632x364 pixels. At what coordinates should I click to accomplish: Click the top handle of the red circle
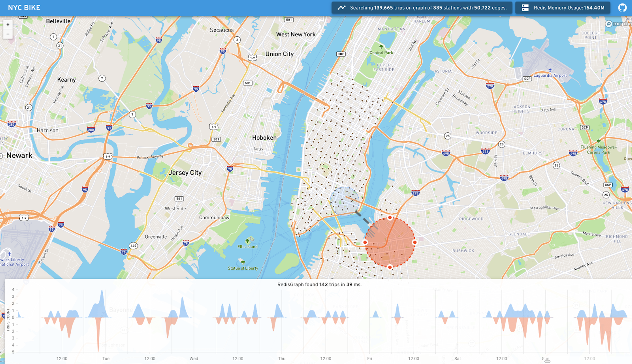390,217
